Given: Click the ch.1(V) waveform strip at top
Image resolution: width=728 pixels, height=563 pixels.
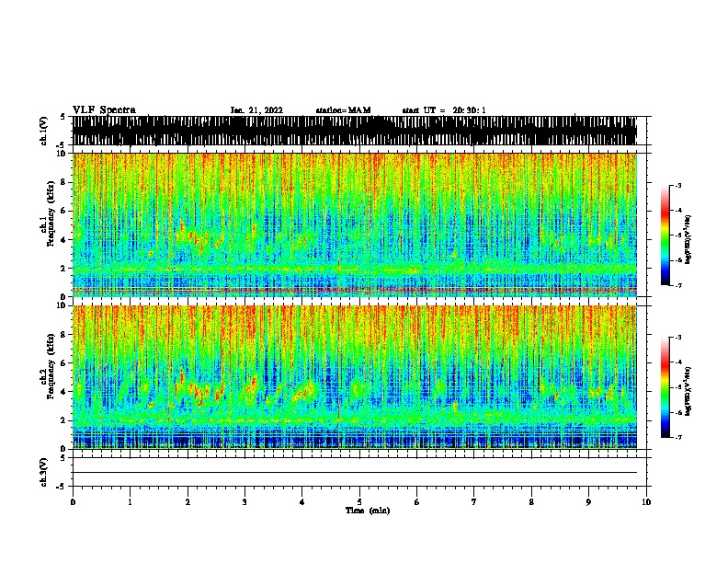Looking at the screenshot, I should tap(354, 131).
